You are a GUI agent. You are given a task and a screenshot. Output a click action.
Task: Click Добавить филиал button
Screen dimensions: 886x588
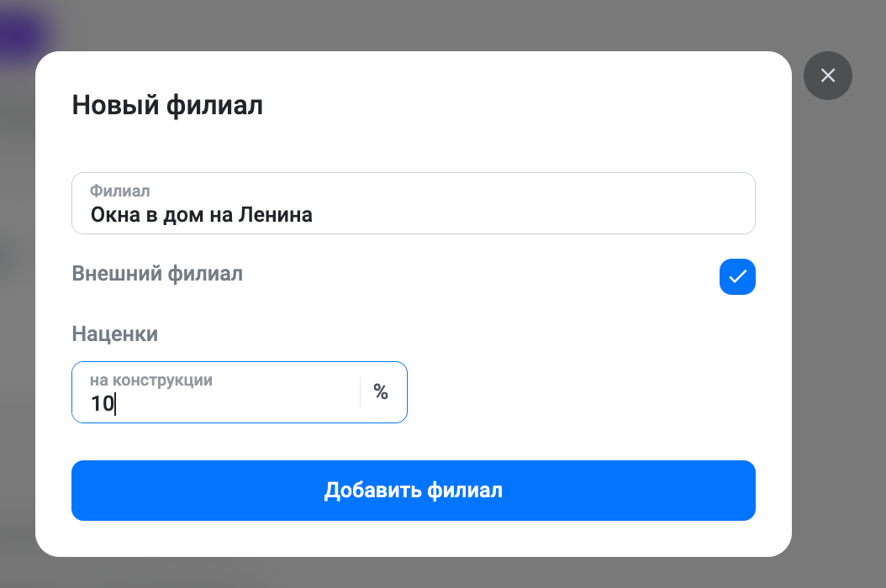413,491
